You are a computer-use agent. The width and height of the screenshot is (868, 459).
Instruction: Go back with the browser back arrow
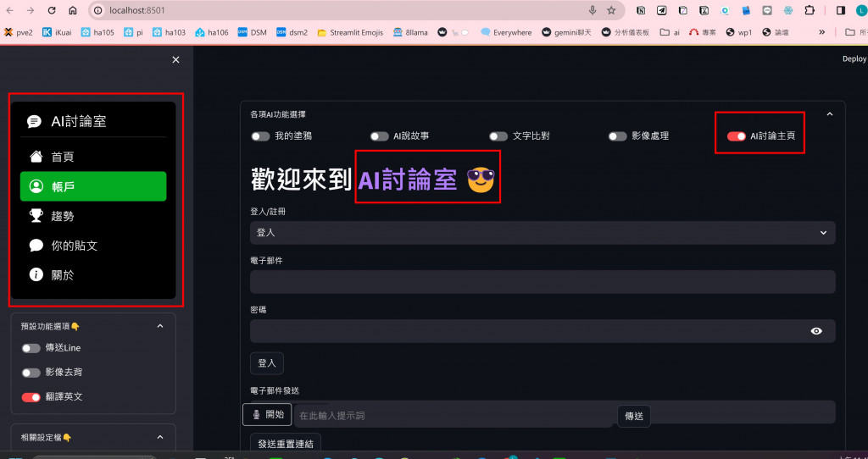pos(10,10)
